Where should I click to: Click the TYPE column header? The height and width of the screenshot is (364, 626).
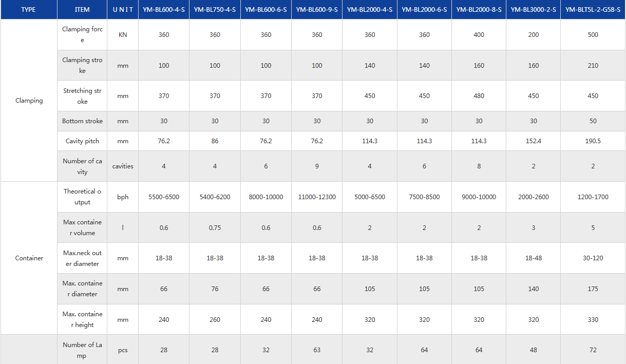(29, 10)
